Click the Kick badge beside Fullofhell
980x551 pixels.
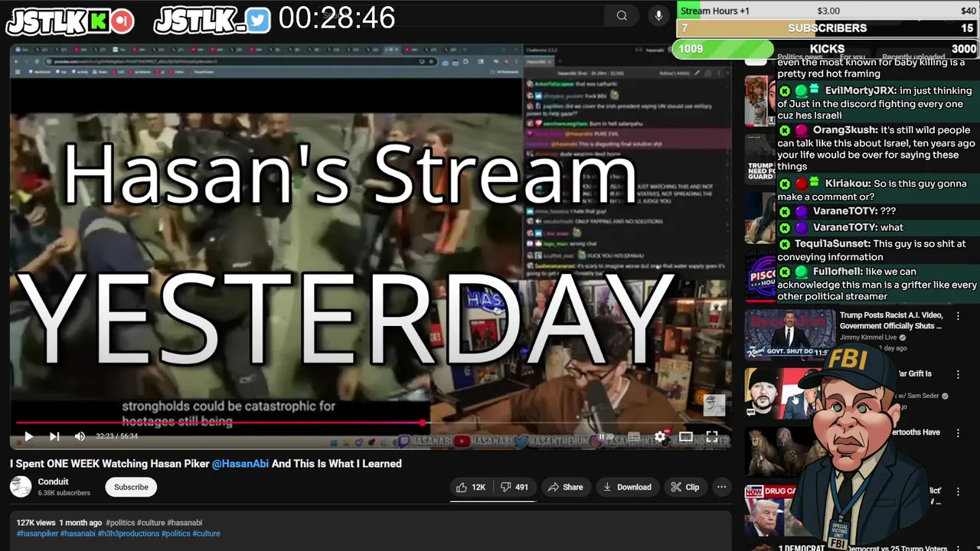click(x=785, y=272)
